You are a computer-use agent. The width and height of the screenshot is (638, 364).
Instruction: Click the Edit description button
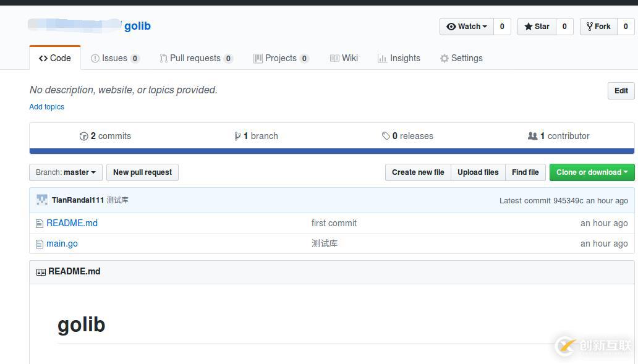(621, 91)
